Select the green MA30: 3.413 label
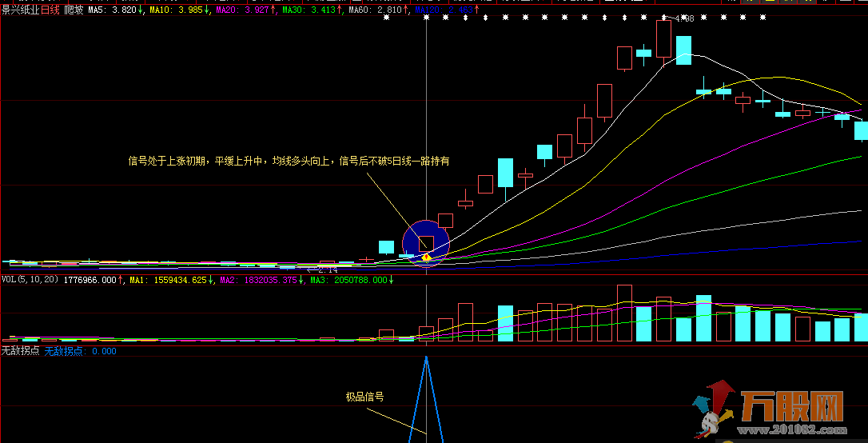Image resolution: width=868 pixels, height=443 pixels. pyautogui.click(x=308, y=10)
